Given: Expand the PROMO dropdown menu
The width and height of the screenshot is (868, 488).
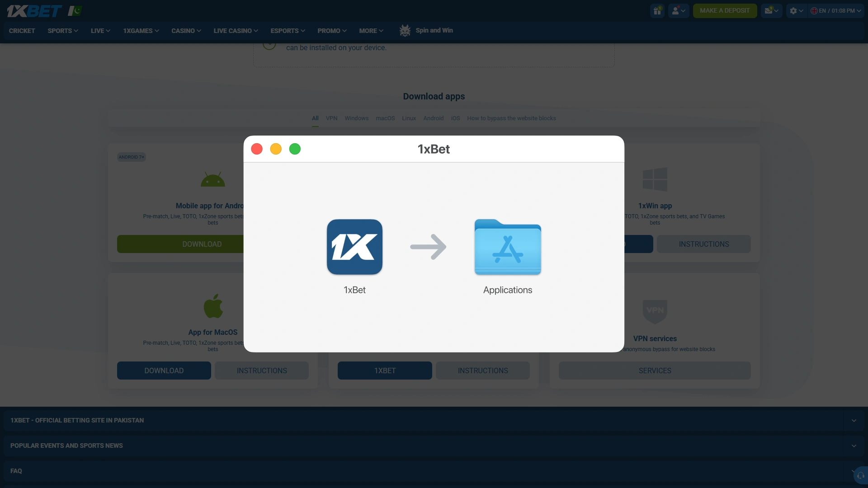Looking at the screenshot, I should click(x=332, y=31).
